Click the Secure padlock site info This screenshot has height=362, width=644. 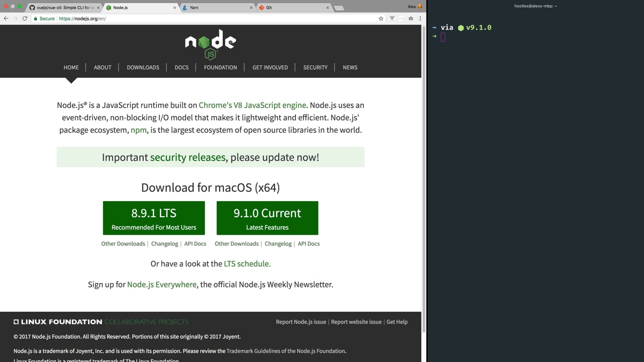(44, 19)
